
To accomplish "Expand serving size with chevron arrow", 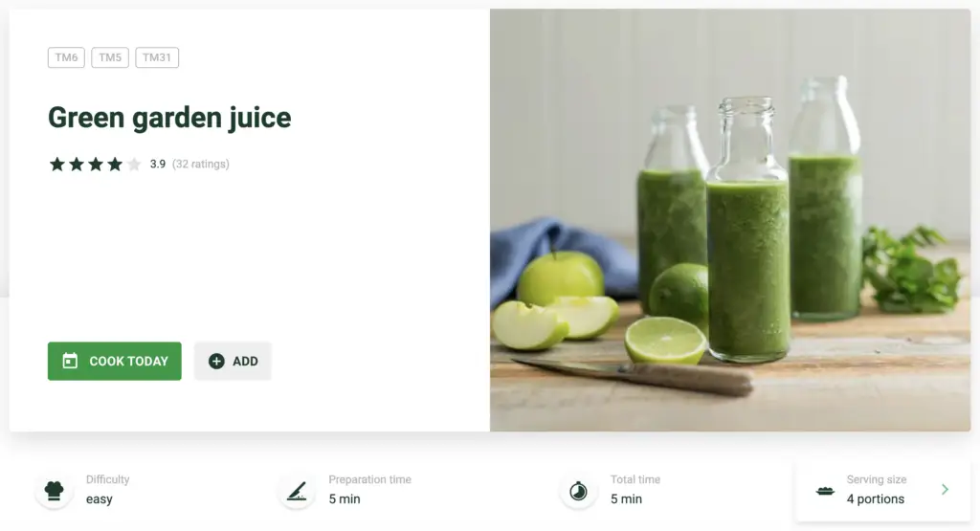I will click(x=945, y=490).
